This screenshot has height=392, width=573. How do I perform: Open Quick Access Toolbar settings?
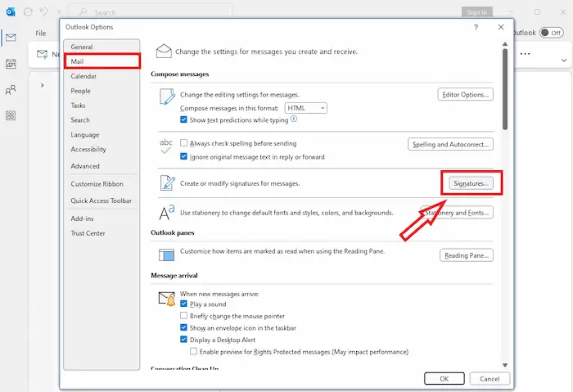point(102,201)
